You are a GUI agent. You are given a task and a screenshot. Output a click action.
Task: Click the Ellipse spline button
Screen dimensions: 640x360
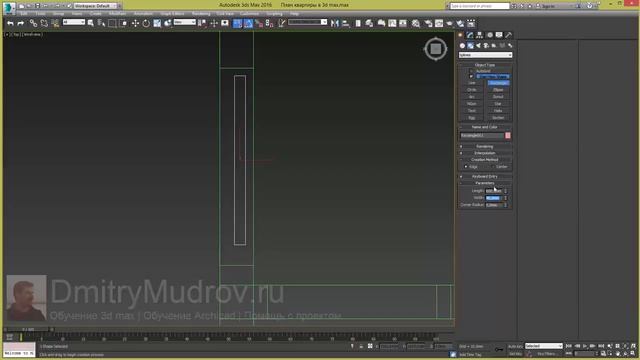tap(498, 90)
